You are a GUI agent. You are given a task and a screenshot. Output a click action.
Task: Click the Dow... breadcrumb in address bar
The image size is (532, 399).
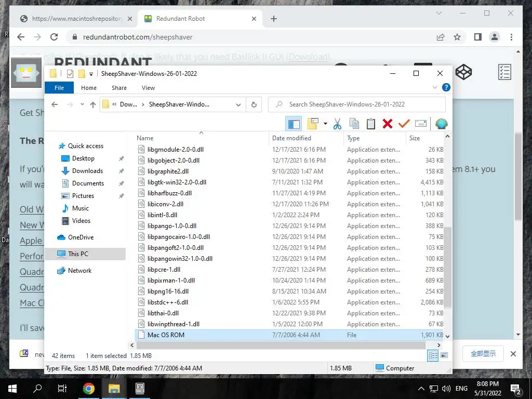[x=129, y=104]
